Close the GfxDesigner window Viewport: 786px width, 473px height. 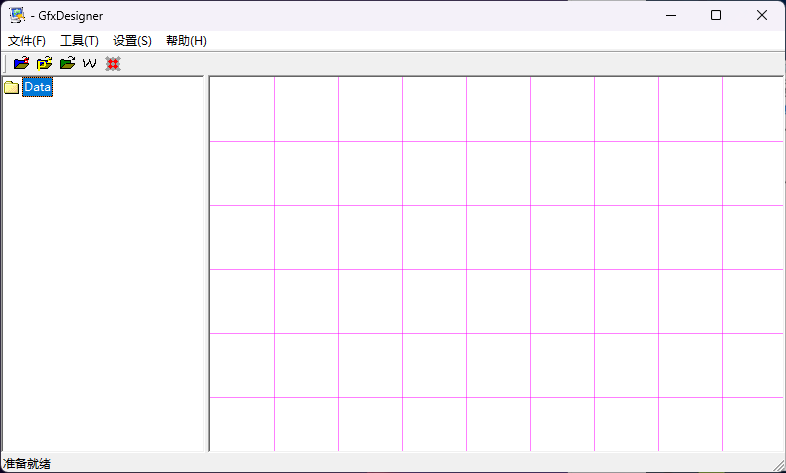click(x=762, y=15)
